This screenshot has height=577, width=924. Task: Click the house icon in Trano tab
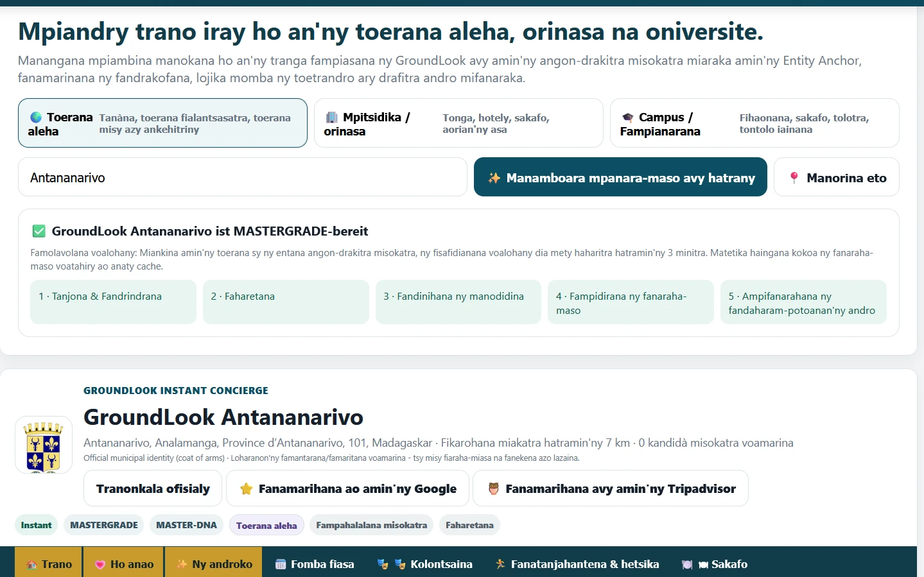31,565
